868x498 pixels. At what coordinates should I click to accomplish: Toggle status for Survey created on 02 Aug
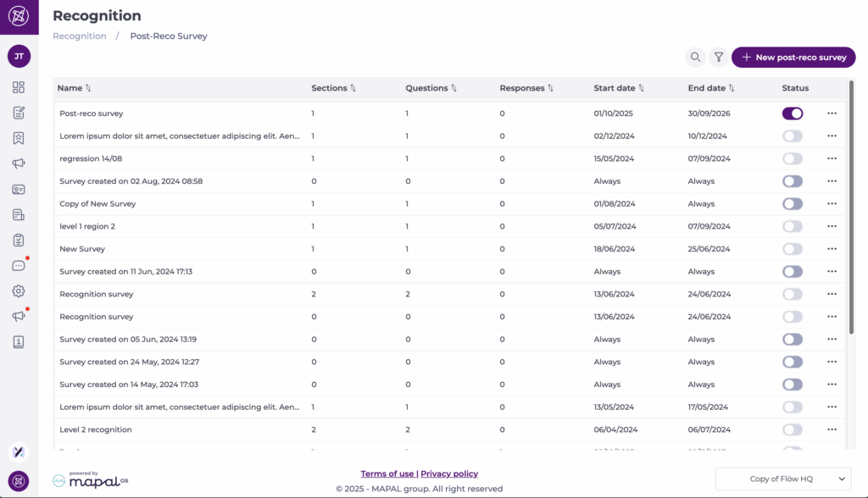[x=792, y=181]
